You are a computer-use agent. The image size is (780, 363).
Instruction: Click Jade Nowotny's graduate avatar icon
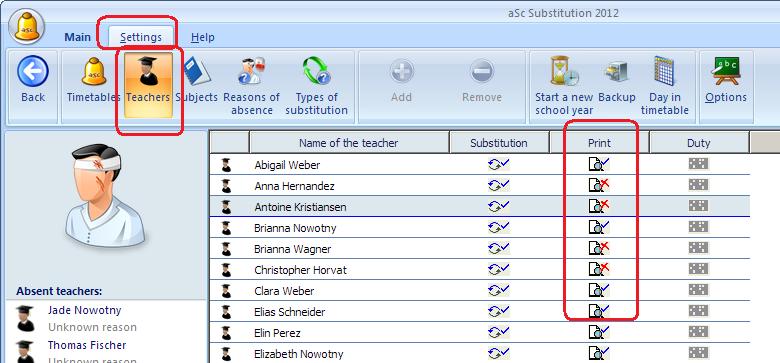point(25,319)
